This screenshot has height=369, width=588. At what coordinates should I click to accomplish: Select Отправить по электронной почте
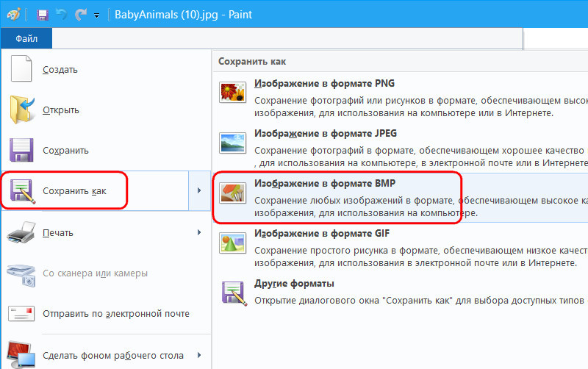point(116,314)
